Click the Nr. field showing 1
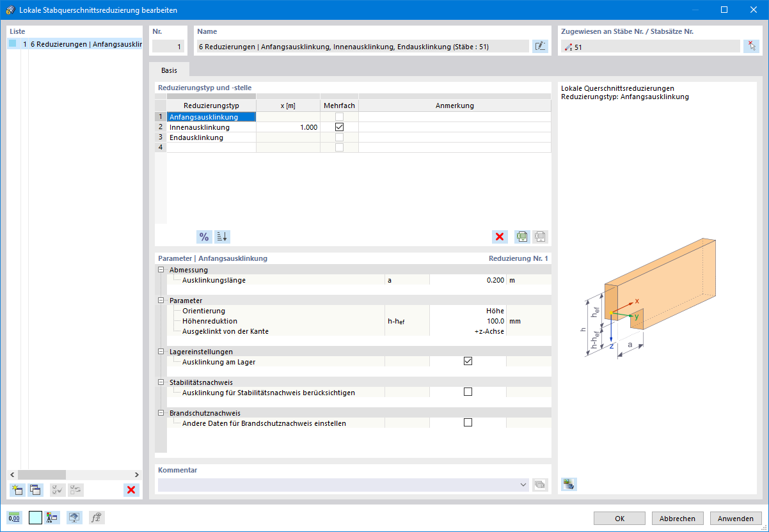 coord(168,46)
